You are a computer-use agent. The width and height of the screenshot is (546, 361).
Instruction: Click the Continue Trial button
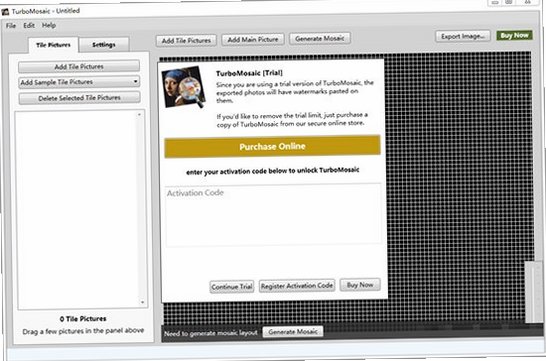(232, 287)
